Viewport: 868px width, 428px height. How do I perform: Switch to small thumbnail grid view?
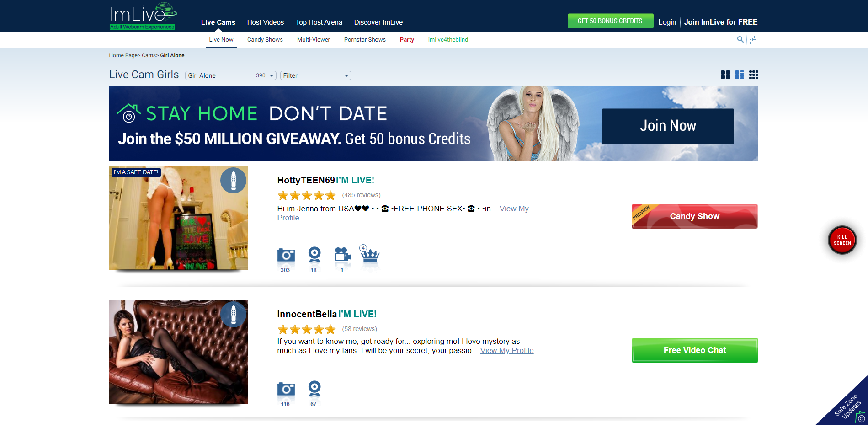(754, 75)
